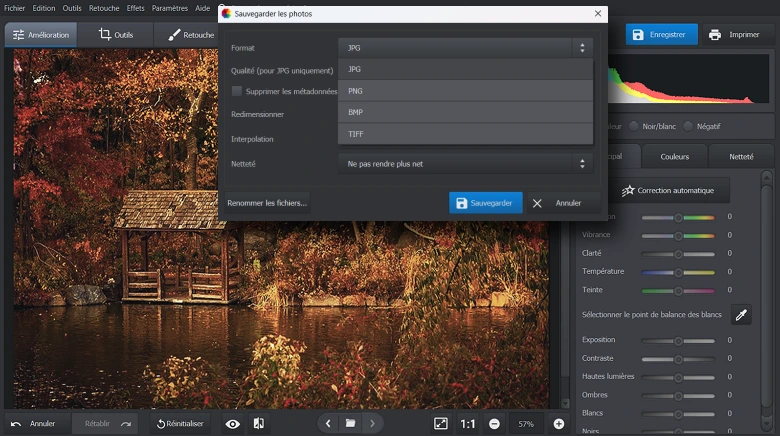The image size is (780, 436).
Task: Open the Outils menu in the menu bar
Action: click(x=72, y=8)
